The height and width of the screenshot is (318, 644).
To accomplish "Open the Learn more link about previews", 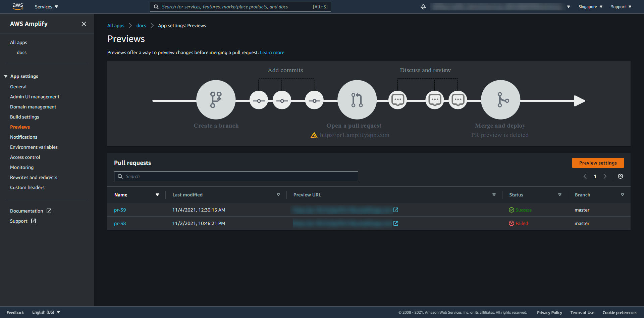I will 272,52.
